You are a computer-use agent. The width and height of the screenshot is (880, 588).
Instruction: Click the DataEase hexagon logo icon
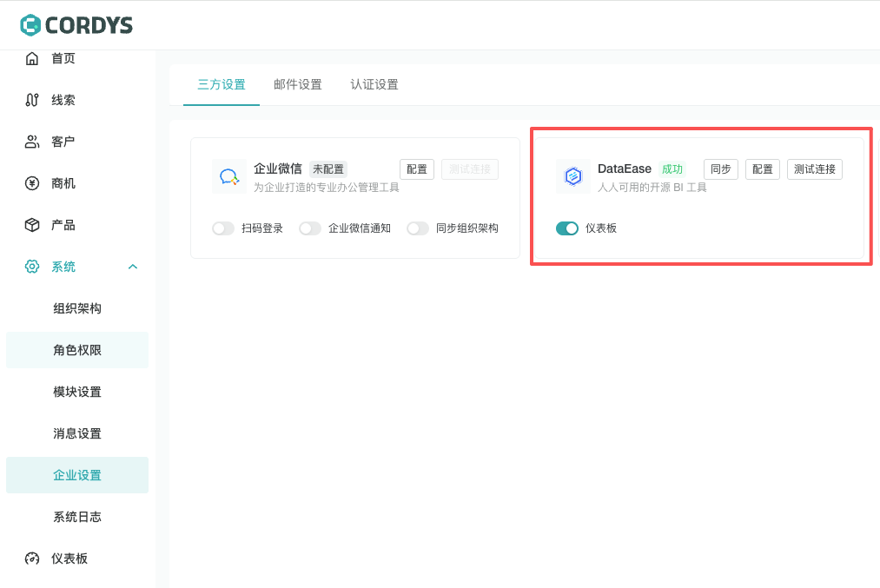click(x=573, y=176)
